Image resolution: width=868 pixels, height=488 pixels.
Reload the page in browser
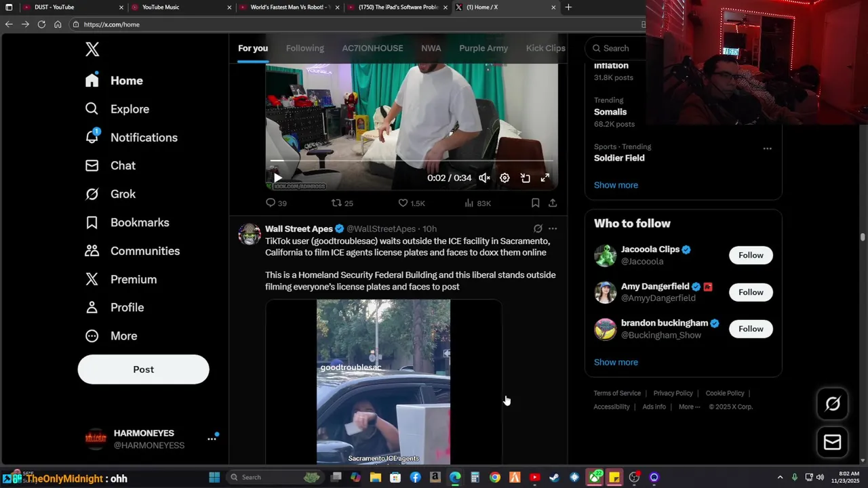[41, 24]
